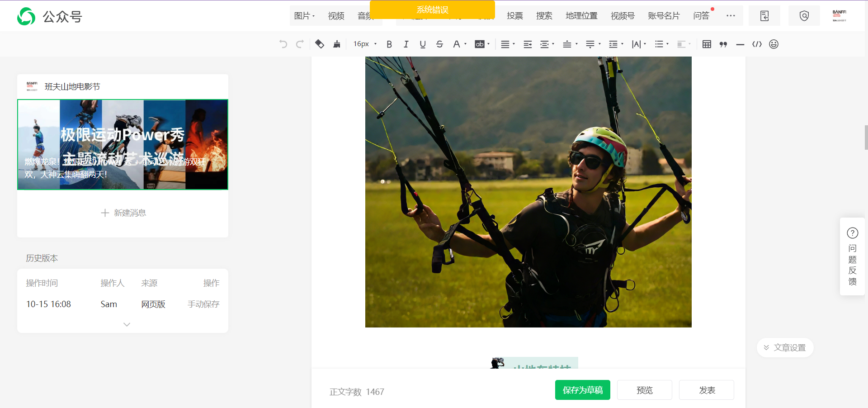This screenshot has height=408, width=868.
Task: Click the paraglider photo in the editor
Action: pyautogui.click(x=528, y=192)
